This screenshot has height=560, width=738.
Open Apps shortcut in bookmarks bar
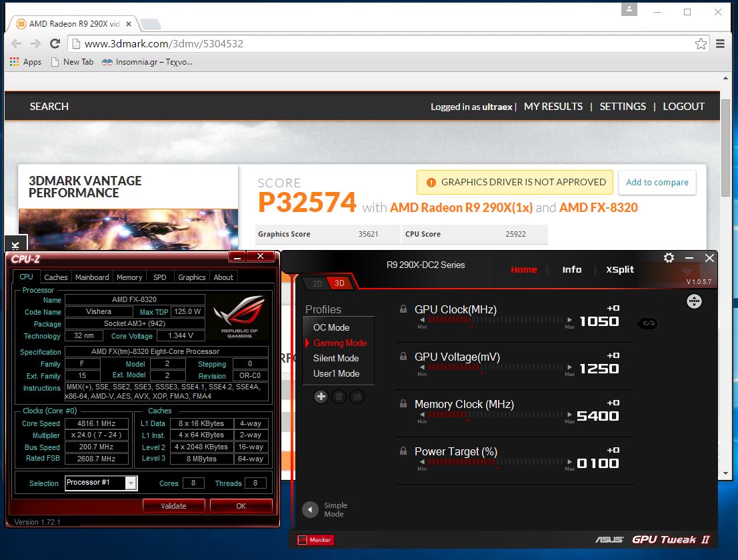26,61
